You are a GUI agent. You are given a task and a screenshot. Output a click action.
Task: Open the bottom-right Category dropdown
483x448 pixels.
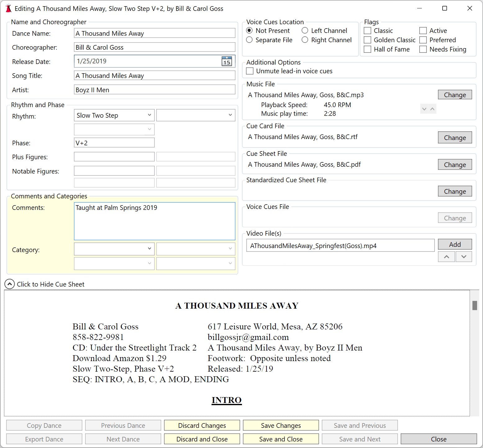[x=196, y=263]
